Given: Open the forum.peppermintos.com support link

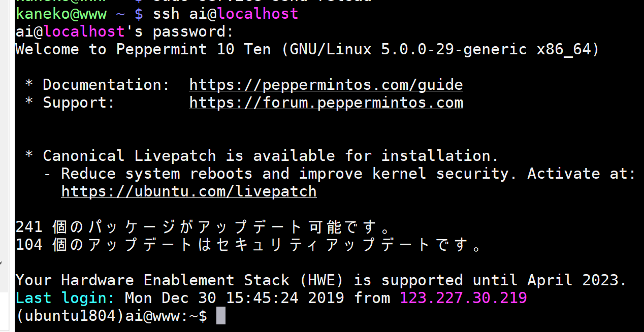Looking at the screenshot, I should [326, 103].
